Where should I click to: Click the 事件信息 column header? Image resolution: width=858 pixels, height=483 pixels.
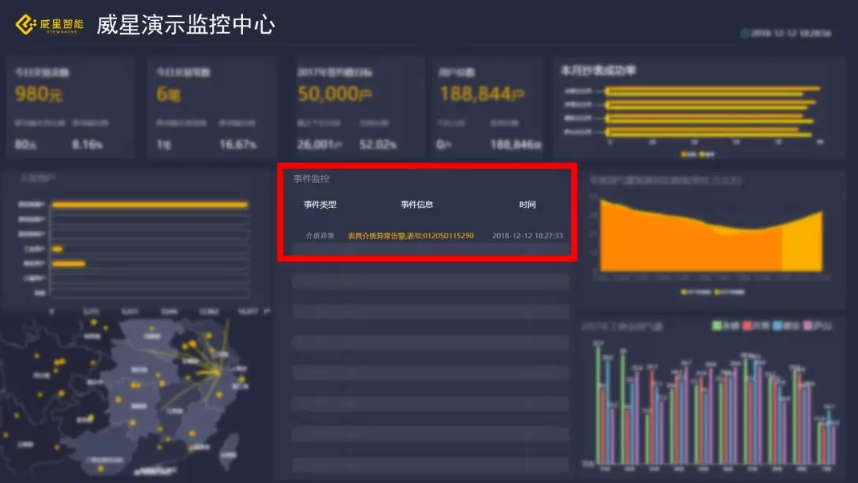click(x=417, y=205)
